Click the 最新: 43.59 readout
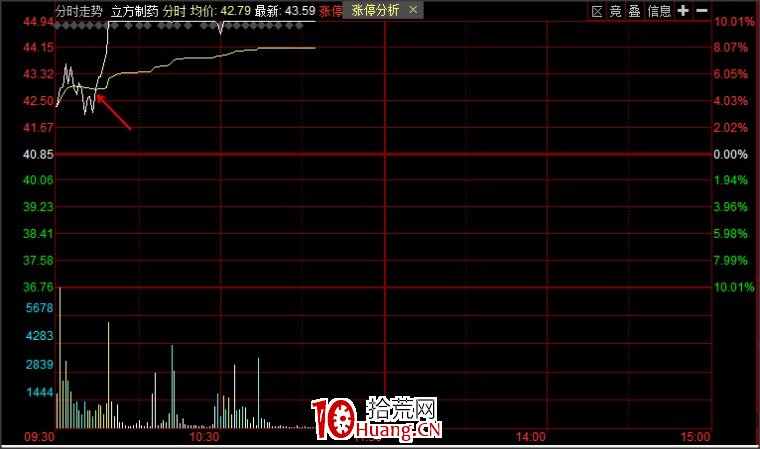 click(285, 11)
